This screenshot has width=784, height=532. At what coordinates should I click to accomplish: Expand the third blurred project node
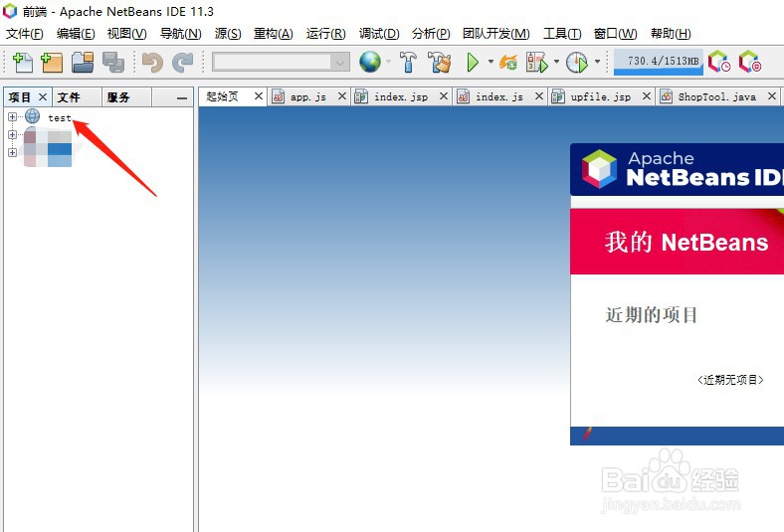[x=13, y=152]
